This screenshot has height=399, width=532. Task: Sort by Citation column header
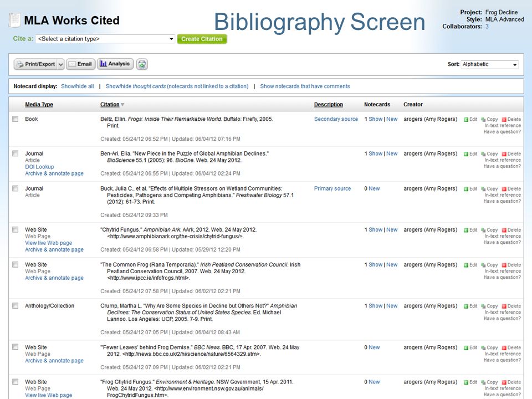110,105
